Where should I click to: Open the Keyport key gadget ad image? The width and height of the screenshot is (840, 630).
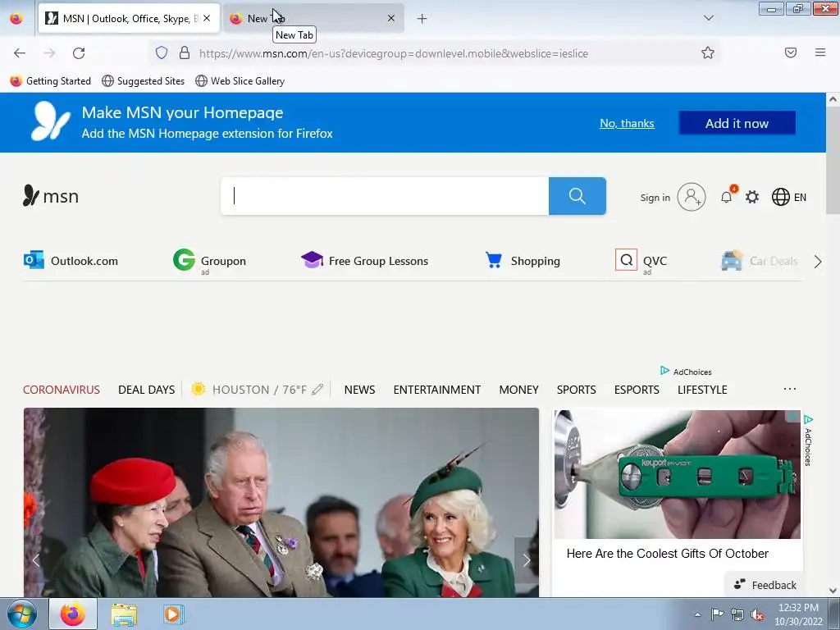coord(677,475)
